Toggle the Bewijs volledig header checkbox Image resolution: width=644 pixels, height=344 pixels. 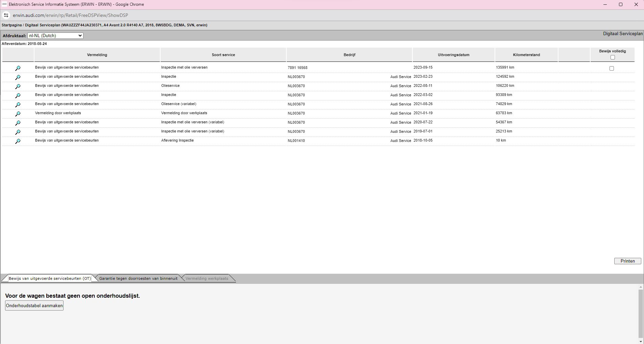[613, 57]
